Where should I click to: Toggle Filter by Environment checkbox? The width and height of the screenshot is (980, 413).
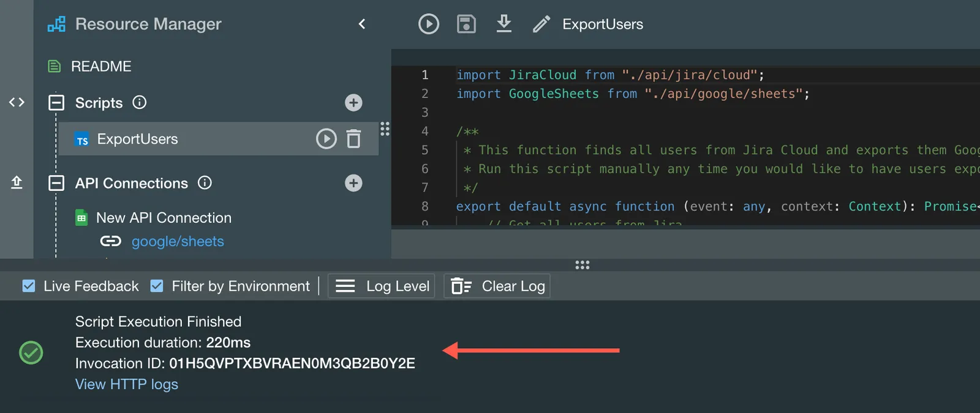pos(157,286)
